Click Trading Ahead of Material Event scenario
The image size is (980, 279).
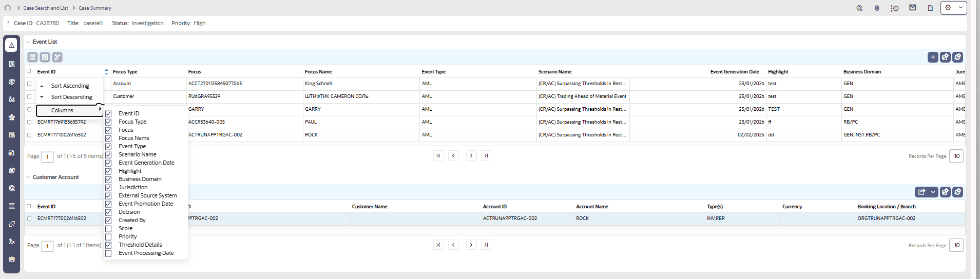tap(582, 96)
